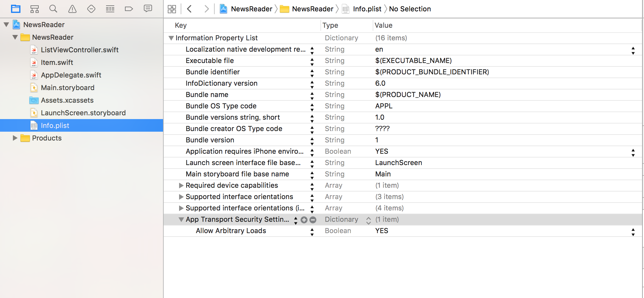644x298 pixels.
Task: Select the Breakpoint navigator icon
Action: [x=129, y=9]
